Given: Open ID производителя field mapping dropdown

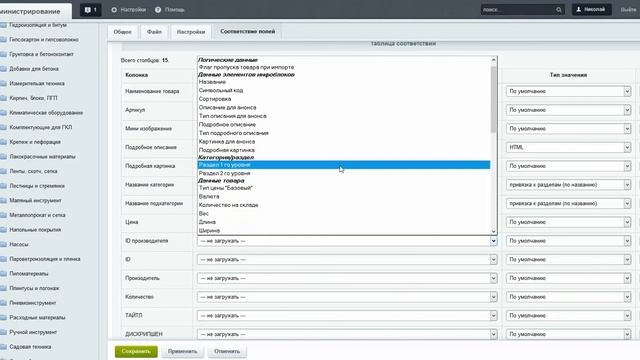Looking at the screenshot, I should pyautogui.click(x=347, y=241).
